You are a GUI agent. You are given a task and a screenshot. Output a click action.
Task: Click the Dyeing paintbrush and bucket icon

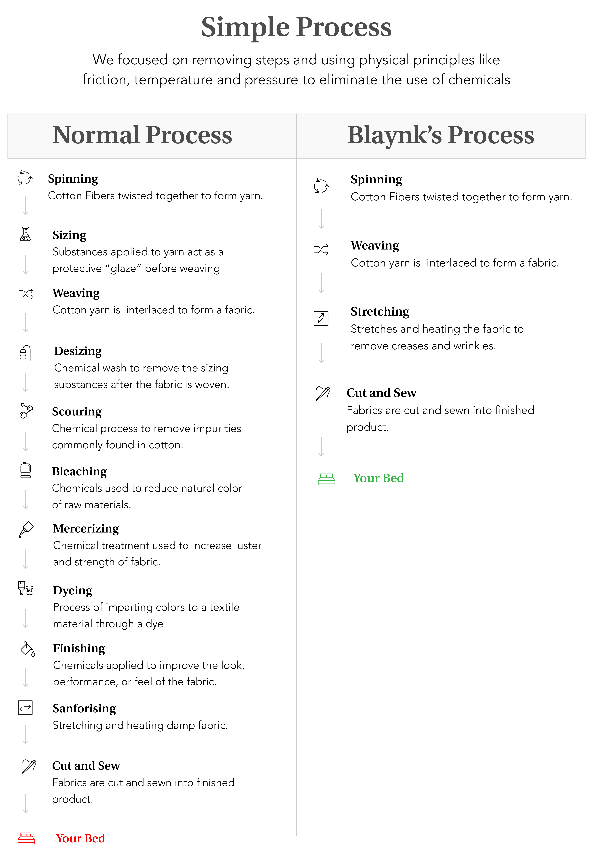point(26,588)
